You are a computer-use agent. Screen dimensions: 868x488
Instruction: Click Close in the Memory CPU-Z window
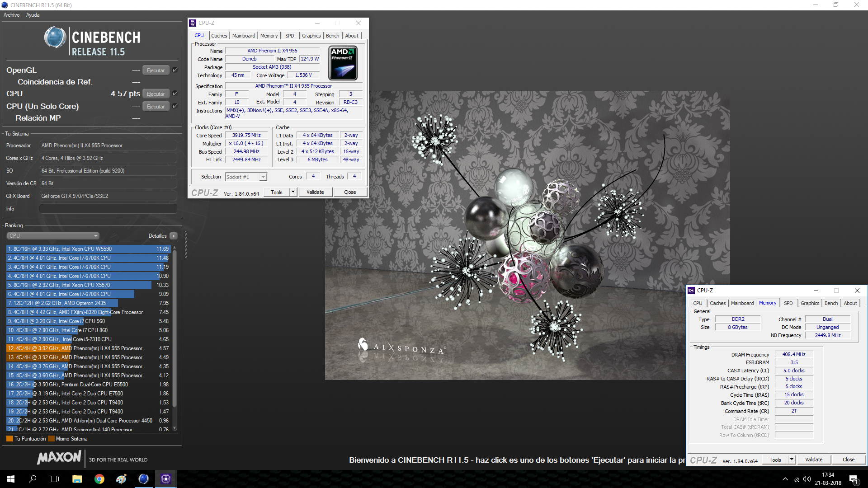pyautogui.click(x=849, y=460)
